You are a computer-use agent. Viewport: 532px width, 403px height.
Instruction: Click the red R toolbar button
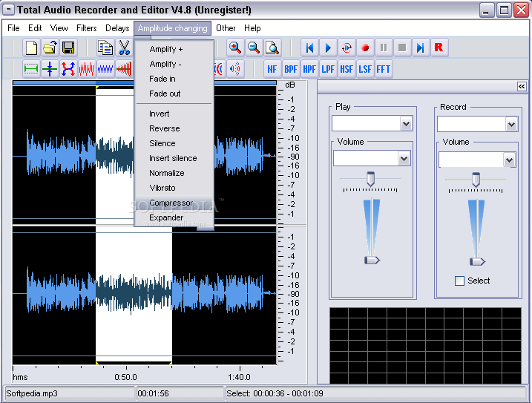[439, 47]
